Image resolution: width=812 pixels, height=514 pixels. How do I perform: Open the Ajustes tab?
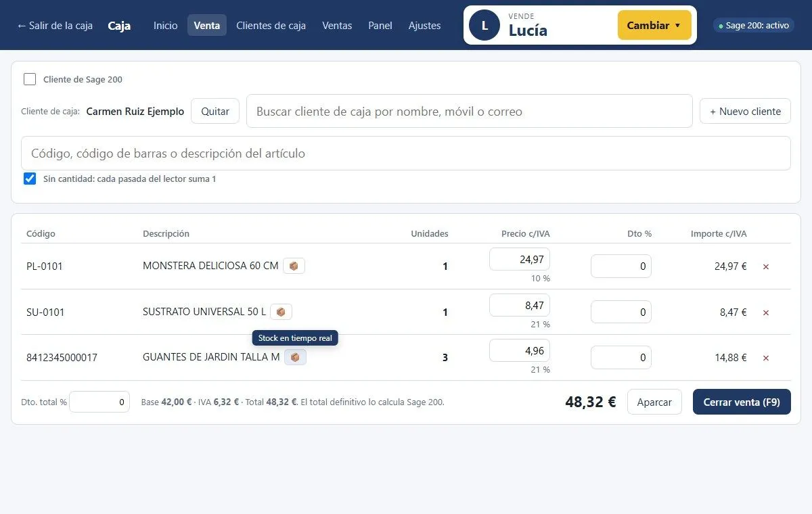click(424, 25)
